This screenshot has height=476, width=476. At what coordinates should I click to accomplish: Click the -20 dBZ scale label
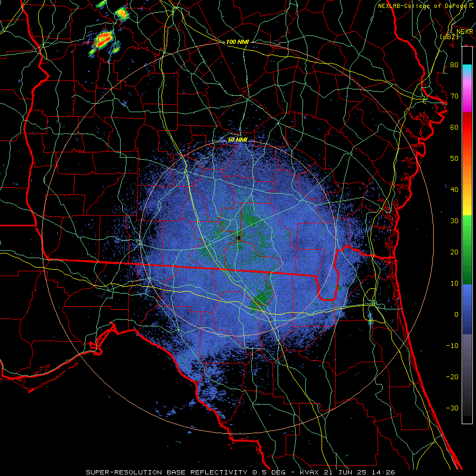click(452, 377)
